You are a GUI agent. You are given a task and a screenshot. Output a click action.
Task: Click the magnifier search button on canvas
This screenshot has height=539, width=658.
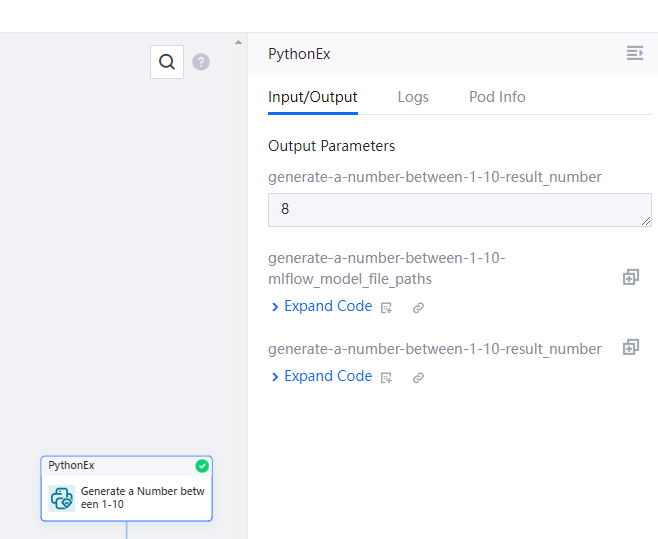[x=167, y=62]
